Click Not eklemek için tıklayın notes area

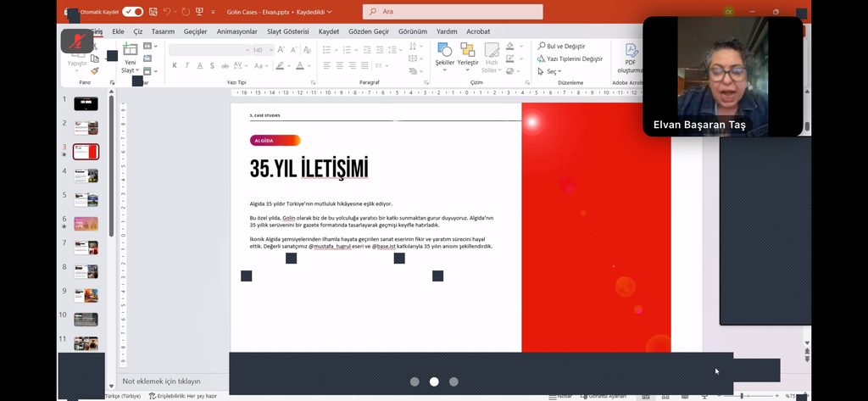[161, 382]
